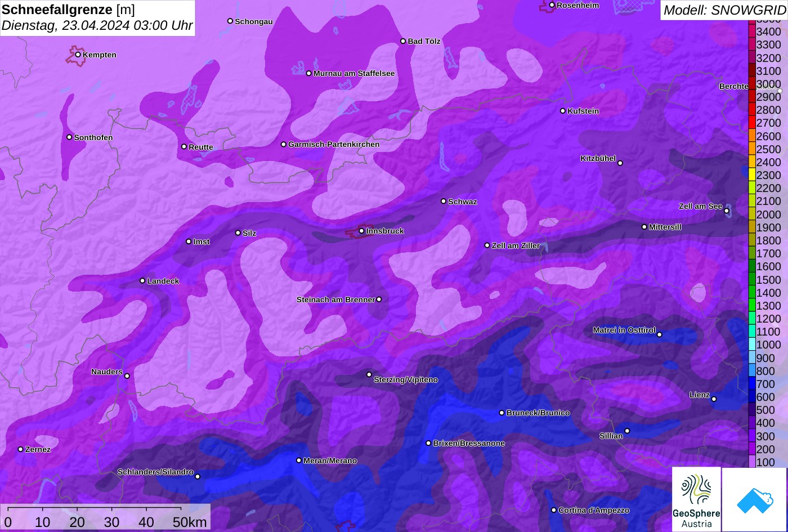Click the Bad Tölz label
788x532 pixels.
coord(424,41)
